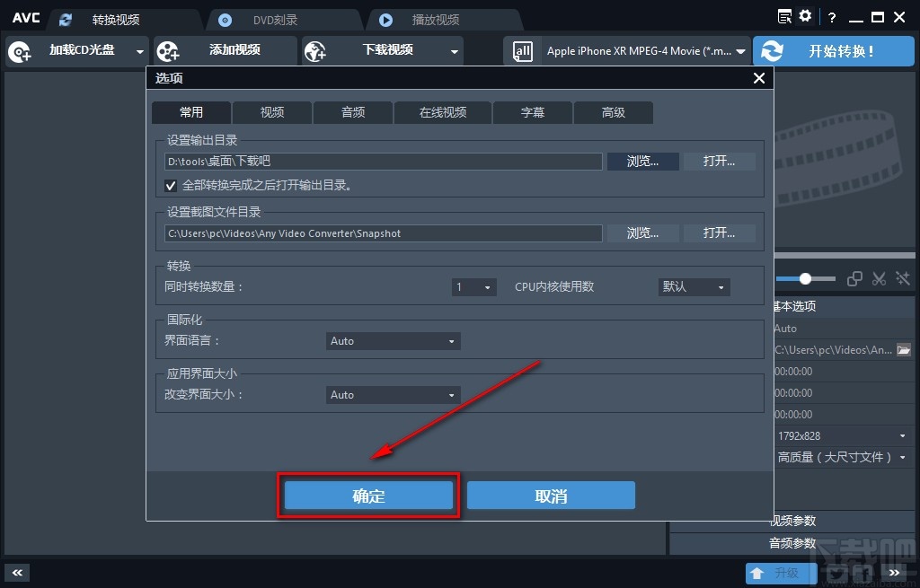
Task: Open the CPU内核使用数 默认 dropdown
Action: tap(692, 287)
